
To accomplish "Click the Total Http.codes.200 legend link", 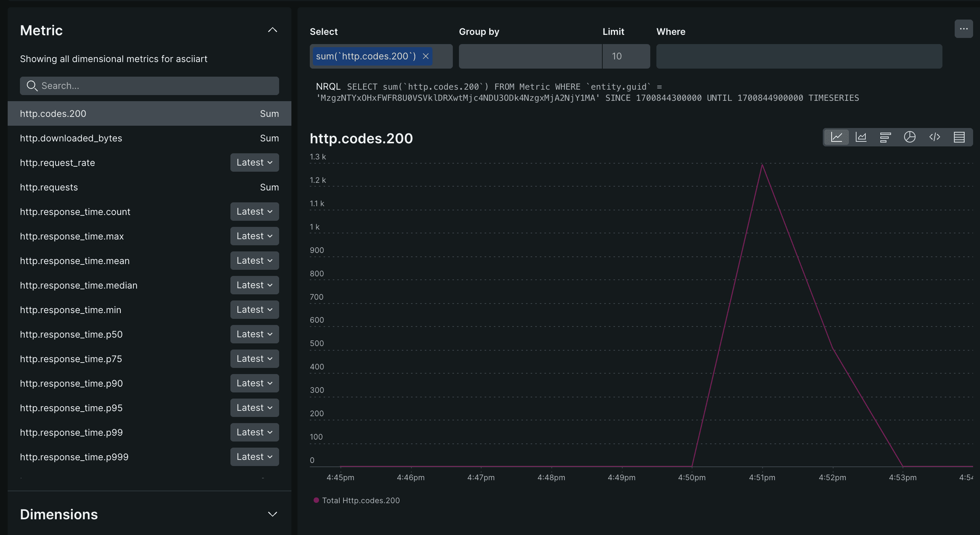I will (x=361, y=500).
